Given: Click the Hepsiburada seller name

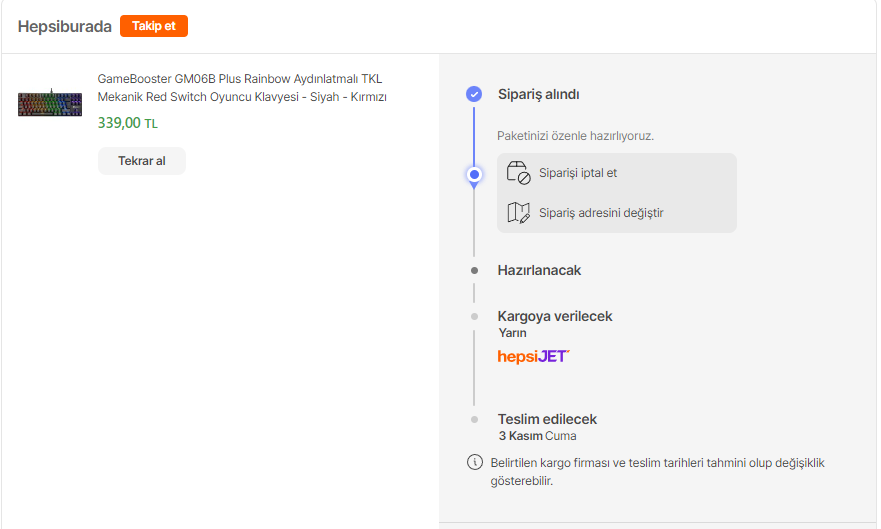Looking at the screenshot, I should coord(64,27).
